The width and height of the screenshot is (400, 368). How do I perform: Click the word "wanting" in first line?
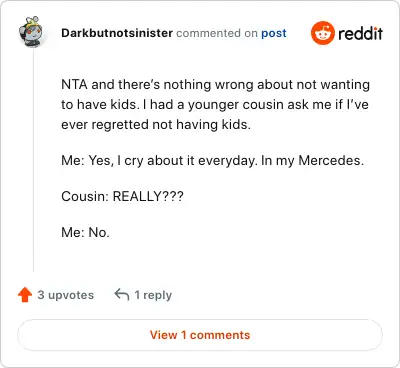(345, 85)
